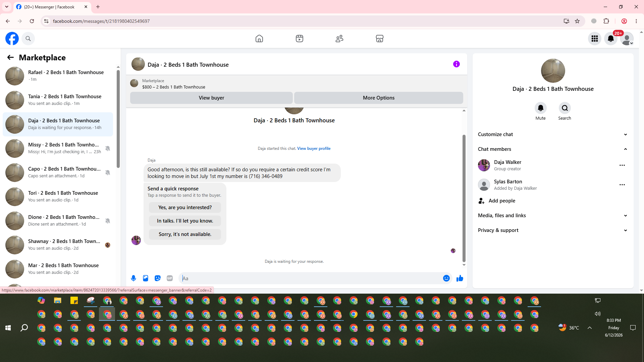Open Missy townhouse conversation
This screenshot has height=362, width=644.
click(x=58, y=148)
